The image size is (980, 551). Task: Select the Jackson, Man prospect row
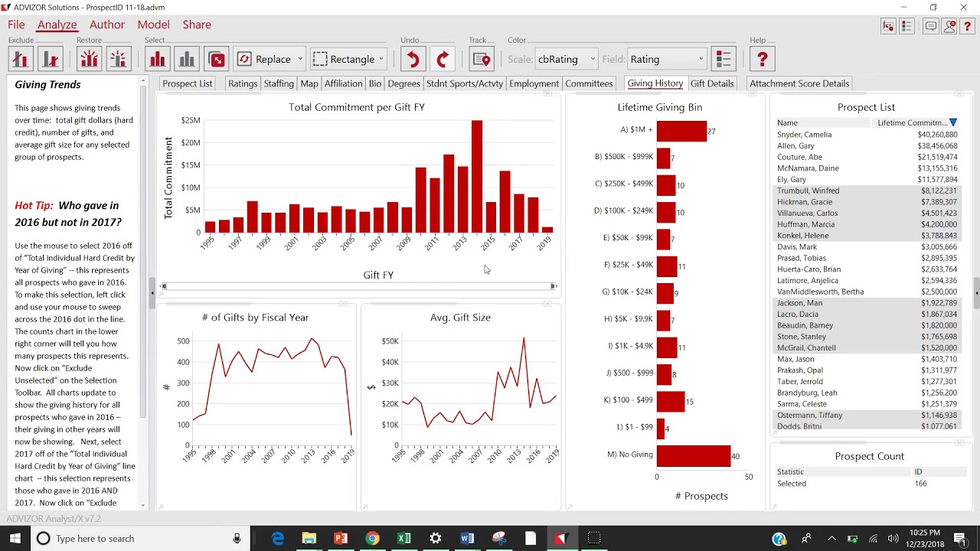coord(867,303)
